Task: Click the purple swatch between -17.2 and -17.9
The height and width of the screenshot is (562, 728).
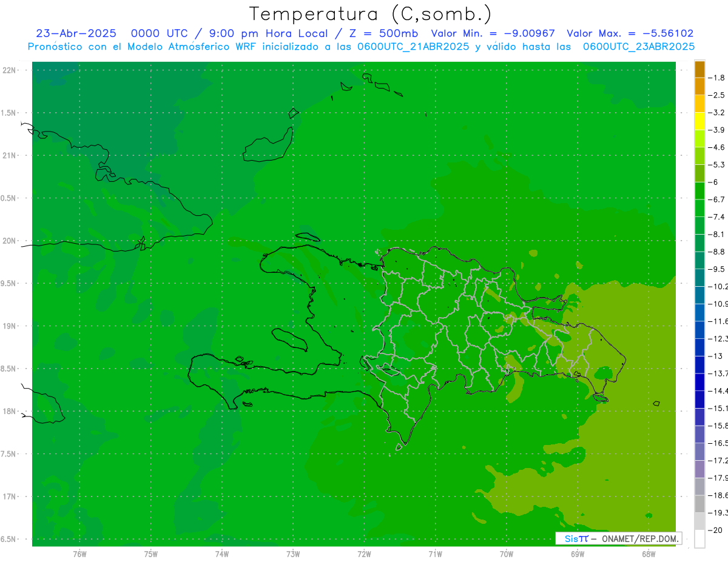Action: (x=699, y=469)
